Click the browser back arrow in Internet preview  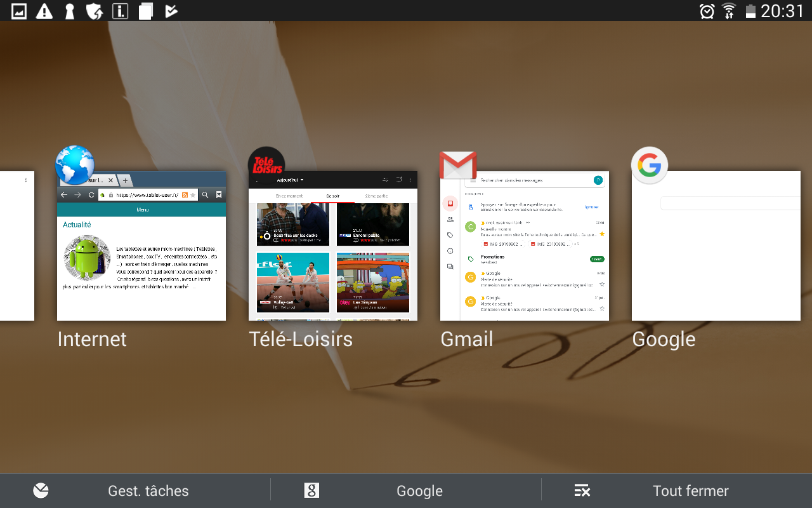coord(64,195)
